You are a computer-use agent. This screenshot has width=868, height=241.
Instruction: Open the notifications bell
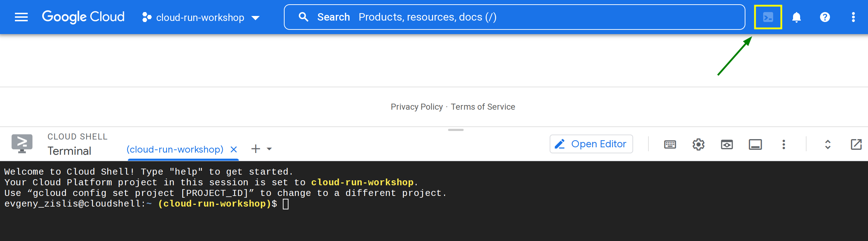[796, 17]
